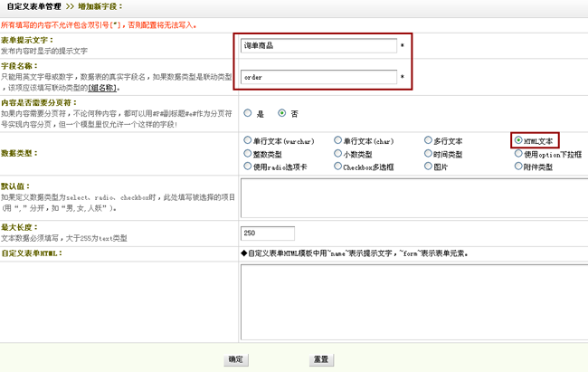Select 附件类型 data type radio
The width and height of the screenshot is (588, 372).
518,167
